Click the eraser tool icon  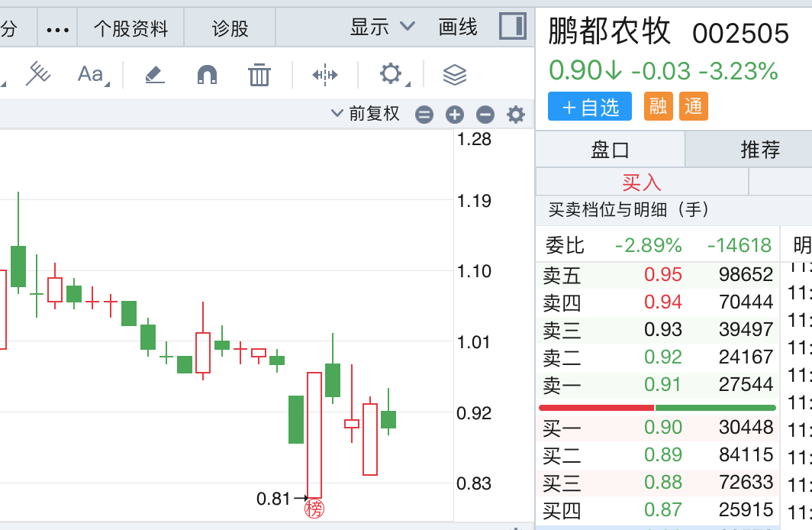click(x=154, y=74)
